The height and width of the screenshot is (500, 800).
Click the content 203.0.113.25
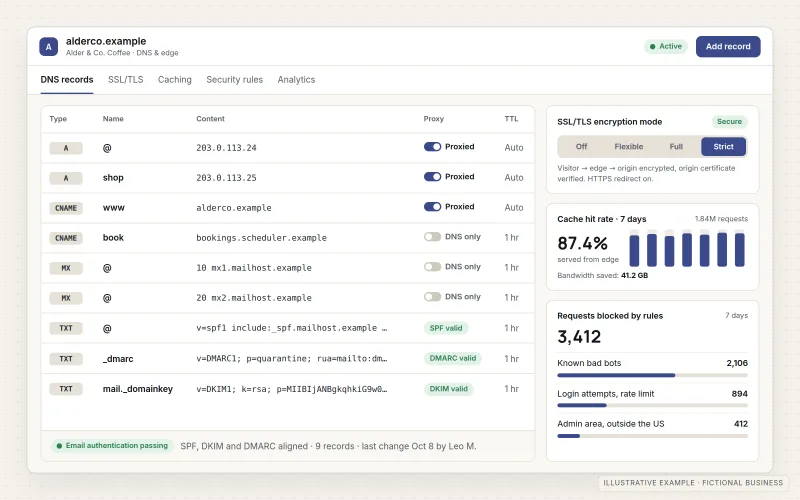pos(226,178)
